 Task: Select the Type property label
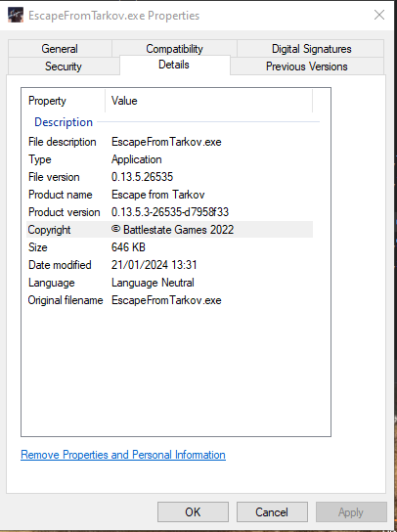point(40,159)
